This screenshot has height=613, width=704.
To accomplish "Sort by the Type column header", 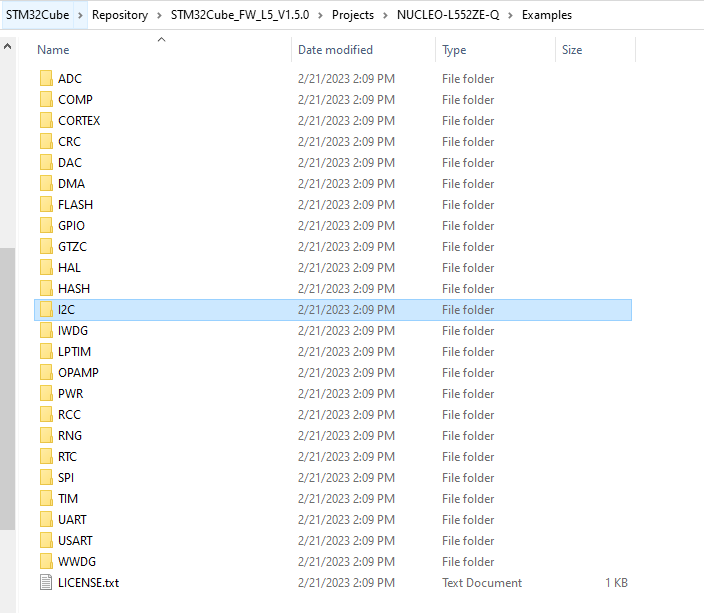I will tap(454, 50).
